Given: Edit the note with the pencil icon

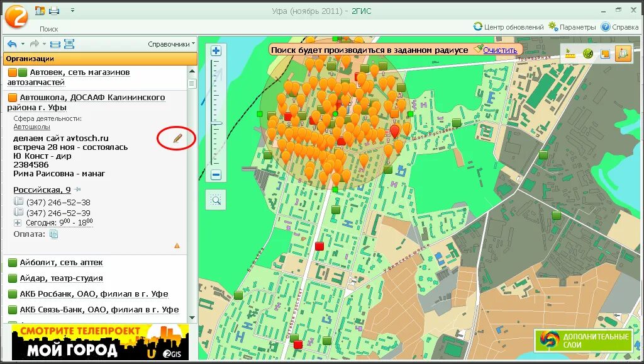Looking at the screenshot, I should [177, 138].
